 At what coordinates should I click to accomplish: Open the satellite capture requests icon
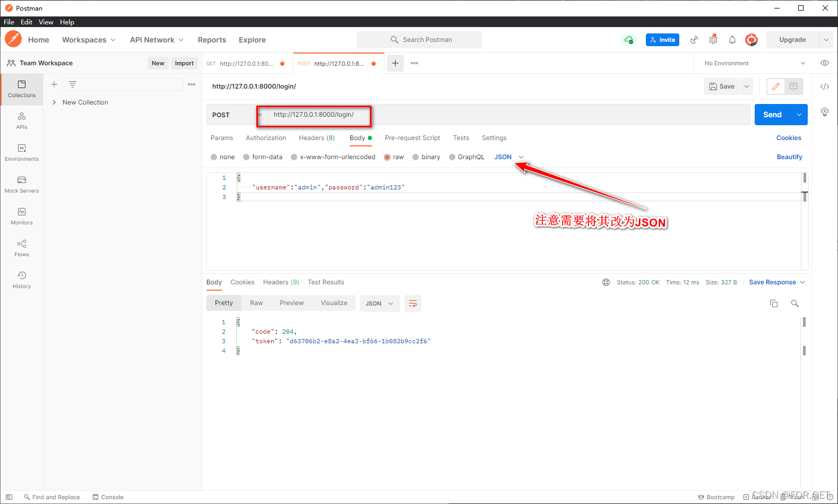694,40
